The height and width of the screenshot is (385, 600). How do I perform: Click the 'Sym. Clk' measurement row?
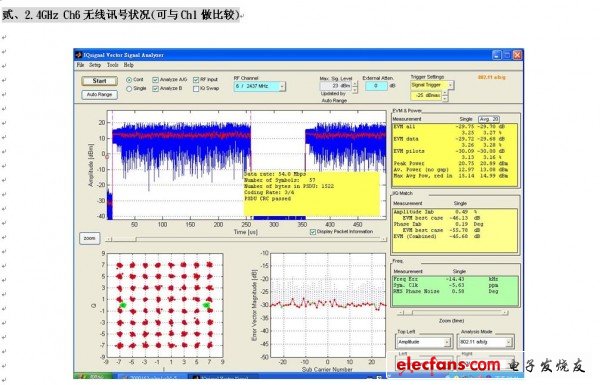447,285
